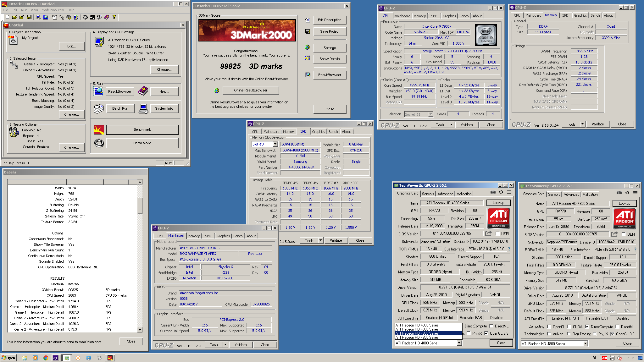644x362 pixels.
Task: Open Graphics tab in CPU-Z SPD window
Action: pos(318,132)
